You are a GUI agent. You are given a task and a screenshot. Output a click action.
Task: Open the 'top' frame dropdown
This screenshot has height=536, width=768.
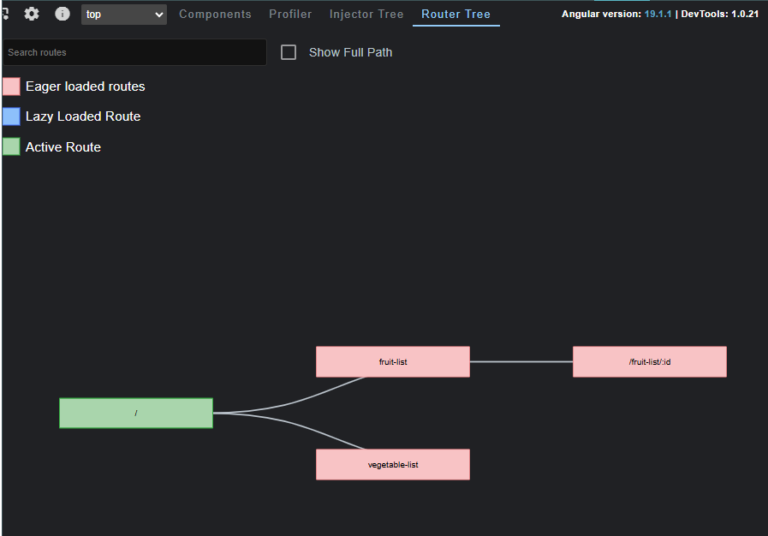click(124, 14)
